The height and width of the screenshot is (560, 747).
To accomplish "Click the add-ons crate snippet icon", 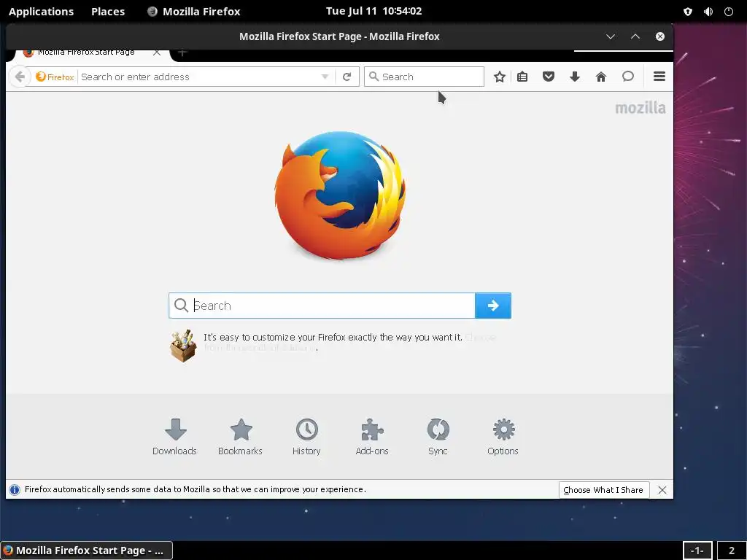I will [x=183, y=346].
